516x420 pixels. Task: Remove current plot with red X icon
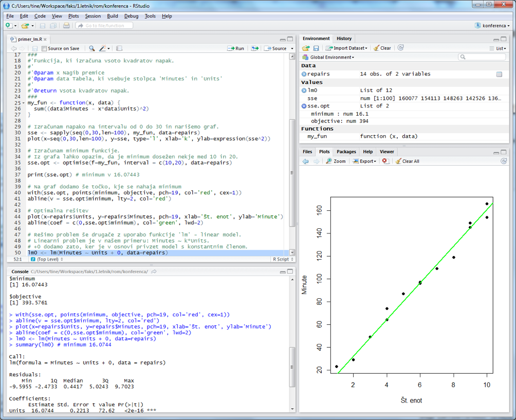385,161
